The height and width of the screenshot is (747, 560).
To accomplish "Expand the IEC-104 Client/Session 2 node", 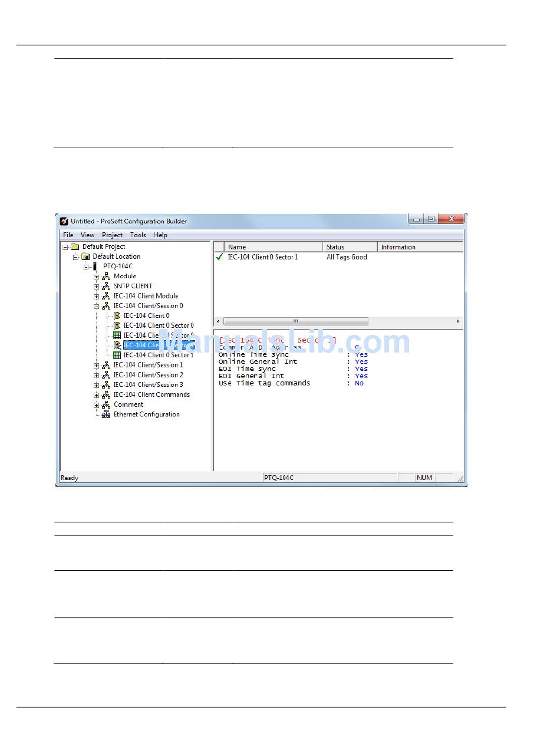I will pos(97,376).
